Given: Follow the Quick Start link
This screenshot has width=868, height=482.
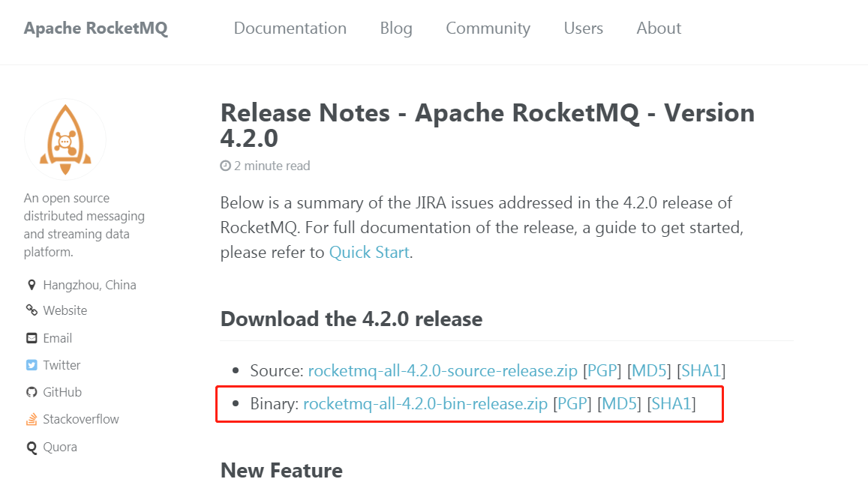Looking at the screenshot, I should pyautogui.click(x=369, y=253).
